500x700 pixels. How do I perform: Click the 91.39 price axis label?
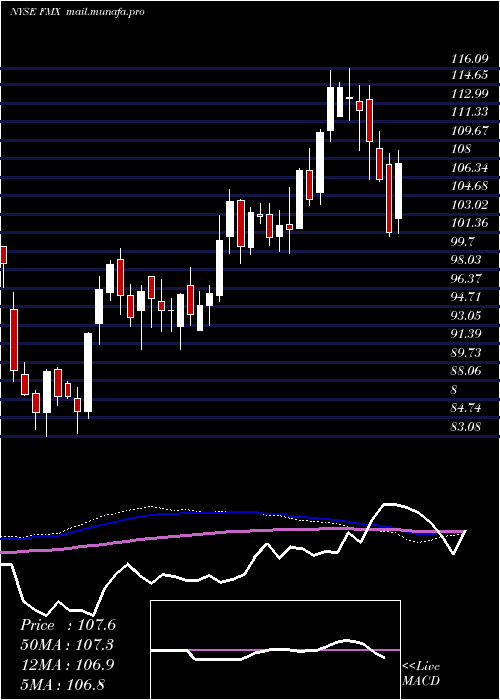[x=466, y=334]
